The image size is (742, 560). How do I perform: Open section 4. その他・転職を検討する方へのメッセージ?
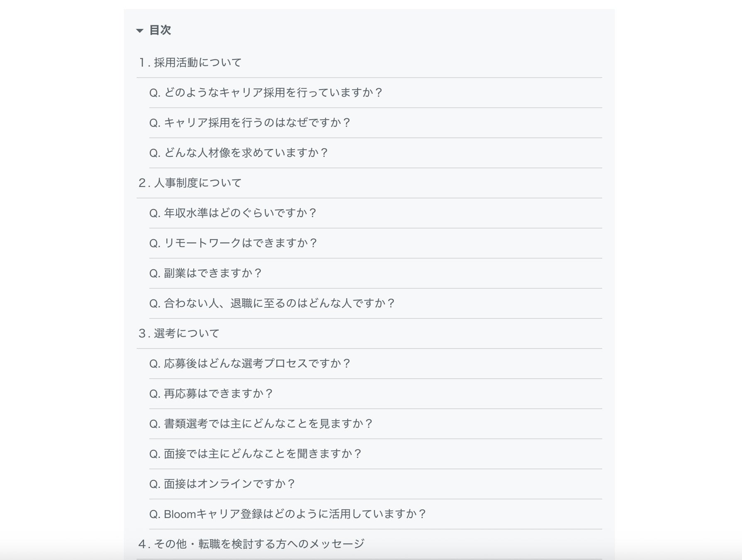click(251, 544)
